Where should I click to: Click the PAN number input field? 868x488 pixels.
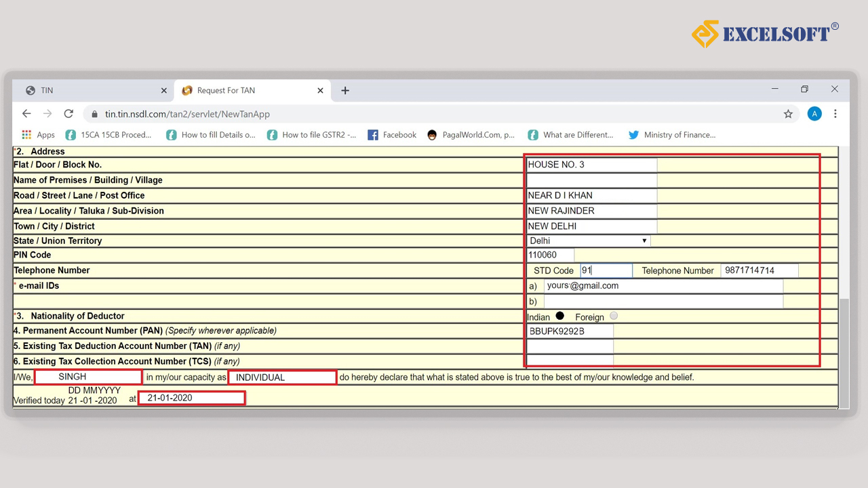pos(570,331)
